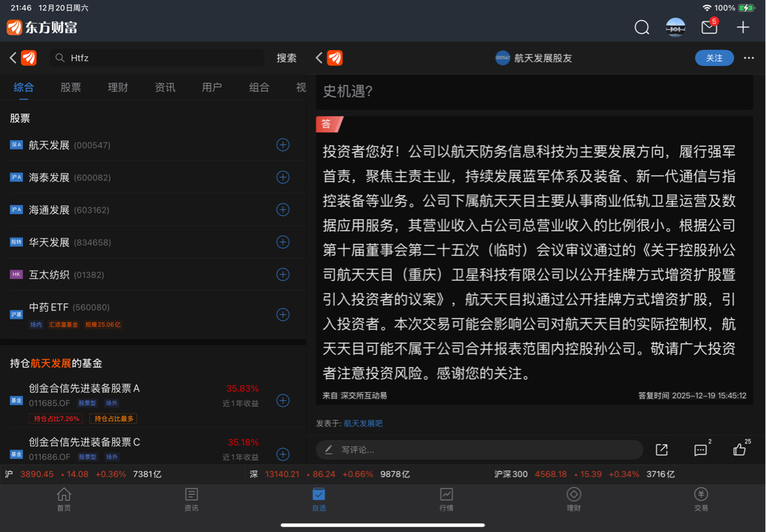Viewport: 766px width, 532px height.
Task: Click the 规模25.06亿 tag under 中药ETF
Action: coord(103,324)
